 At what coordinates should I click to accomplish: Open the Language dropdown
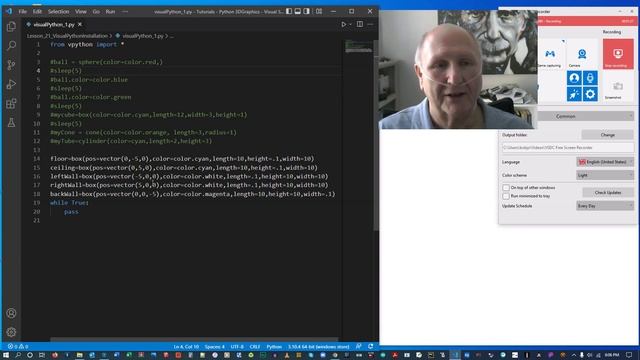(x=605, y=162)
